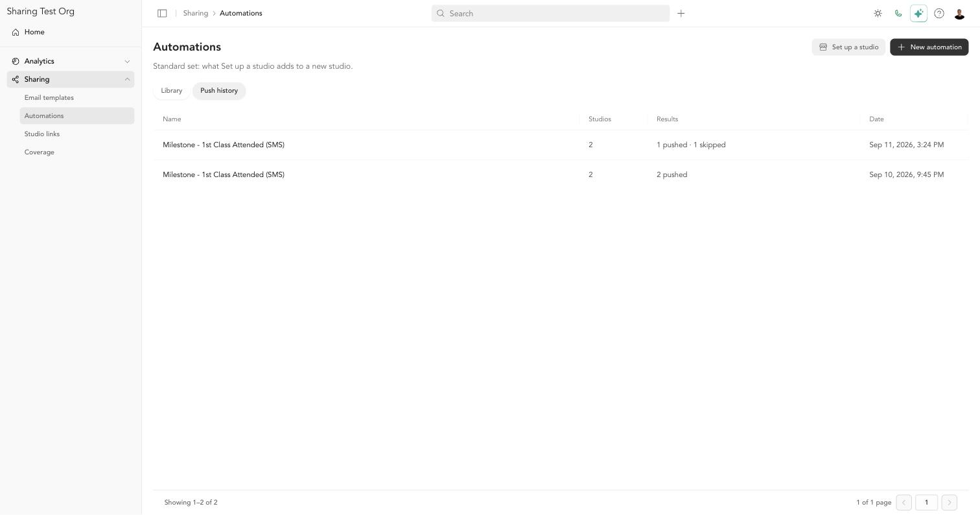Click date Sep 10, 2026, 9:45 PM
This screenshot has width=980, height=515.
906,174
